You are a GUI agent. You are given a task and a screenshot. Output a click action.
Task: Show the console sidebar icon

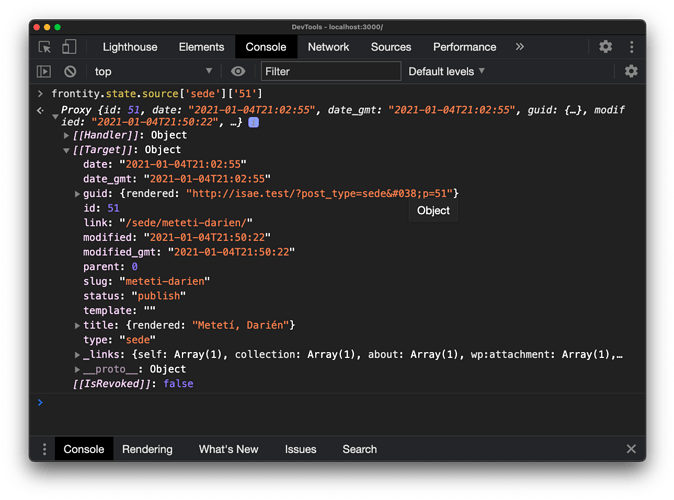coord(44,72)
